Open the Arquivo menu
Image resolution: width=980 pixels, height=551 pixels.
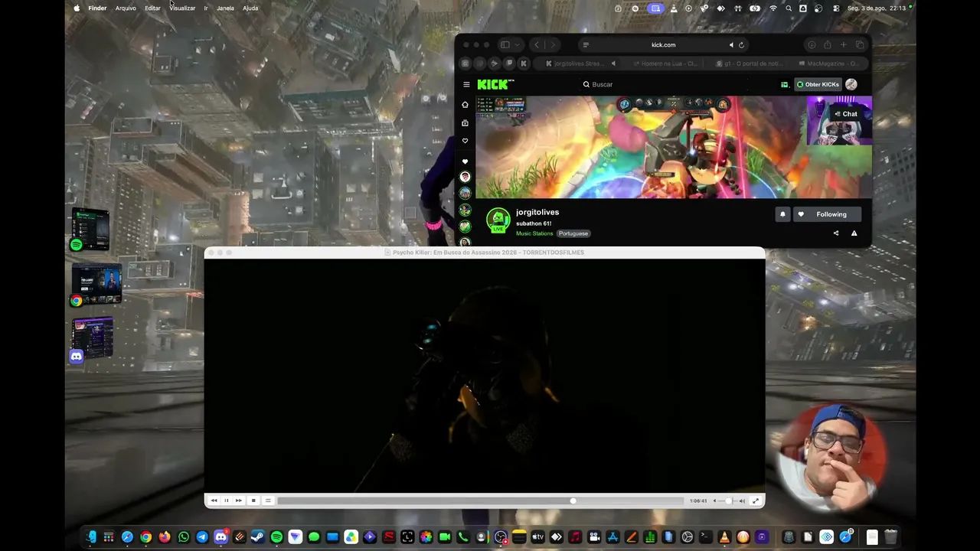(x=126, y=8)
